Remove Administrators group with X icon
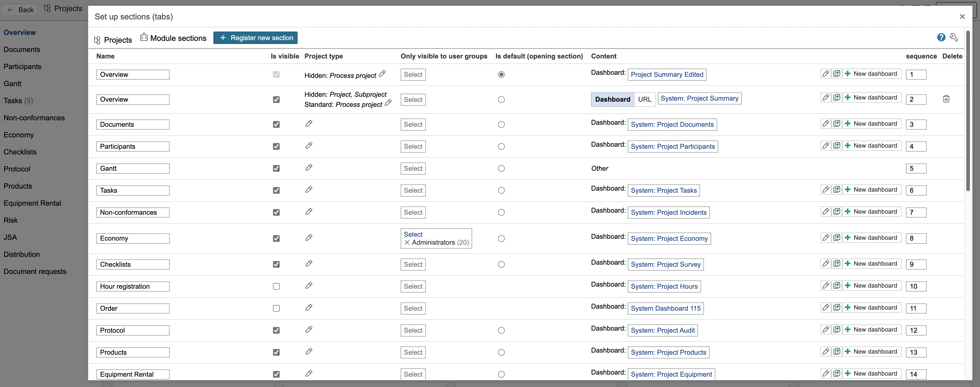The image size is (980, 387). click(x=407, y=243)
